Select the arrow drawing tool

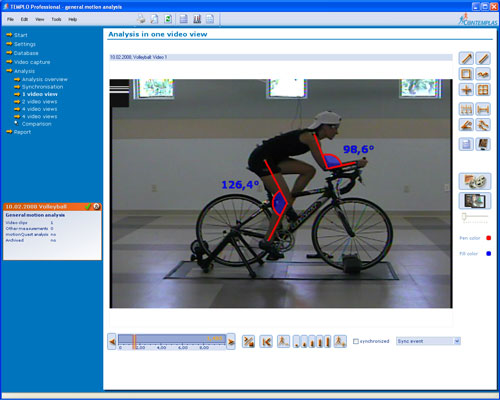click(x=466, y=58)
